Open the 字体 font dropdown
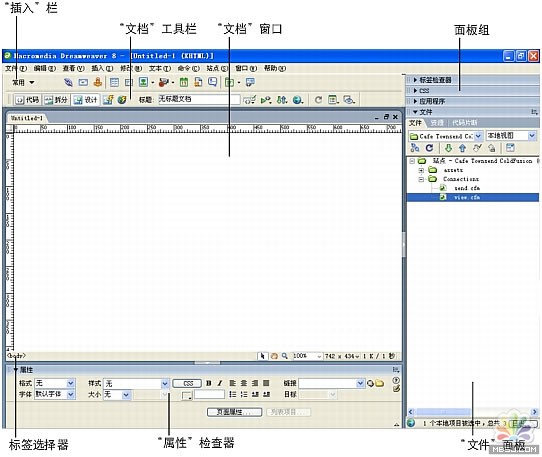542x457 pixels. point(71,394)
